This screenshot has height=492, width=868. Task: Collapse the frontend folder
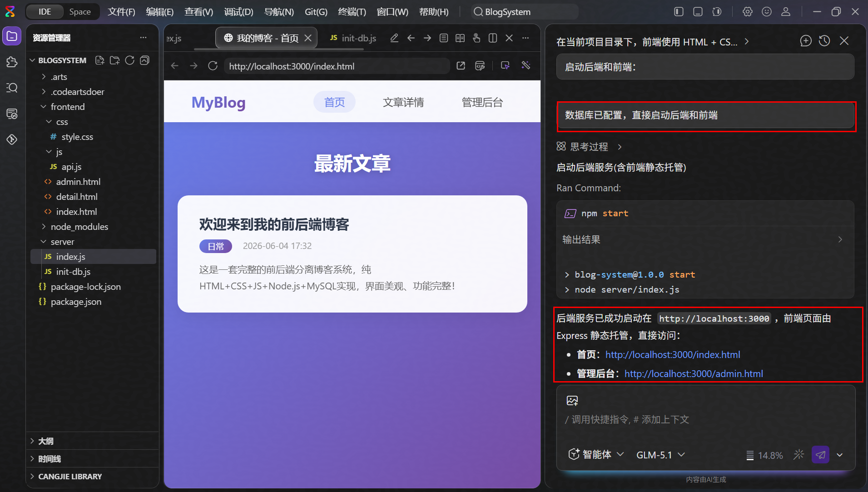click(68, 107)
